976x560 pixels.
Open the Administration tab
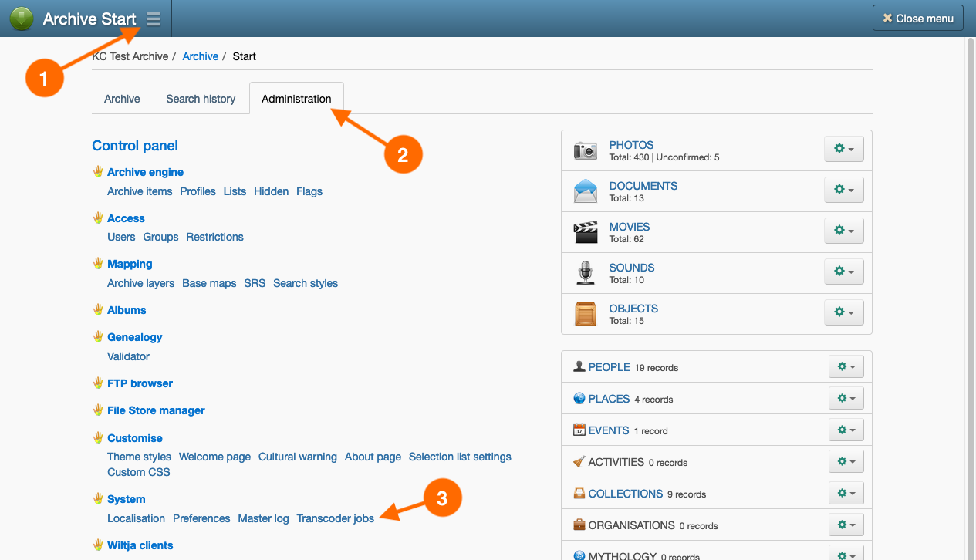tap(296, 99)
